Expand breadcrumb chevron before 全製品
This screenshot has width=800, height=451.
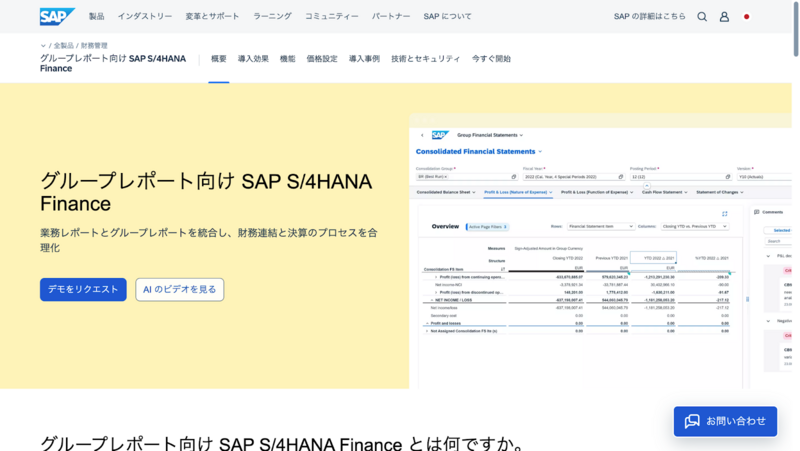pos(43,45)
